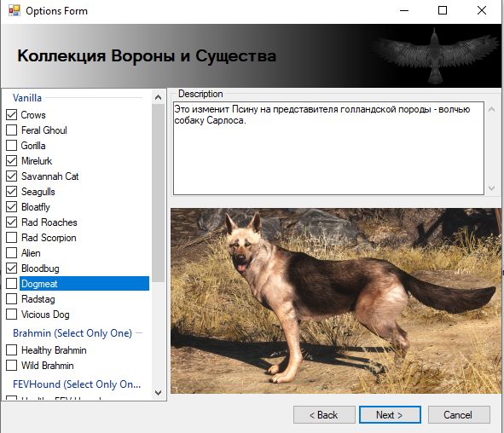
Task: Toggle the Rad Roaches checkbox
Action: (x=12, y=222)
